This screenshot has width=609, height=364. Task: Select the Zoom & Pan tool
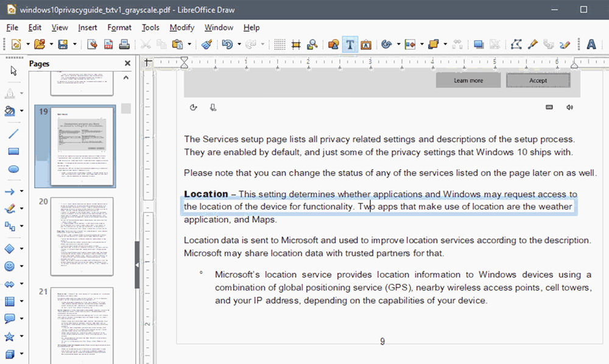[312, 44]
